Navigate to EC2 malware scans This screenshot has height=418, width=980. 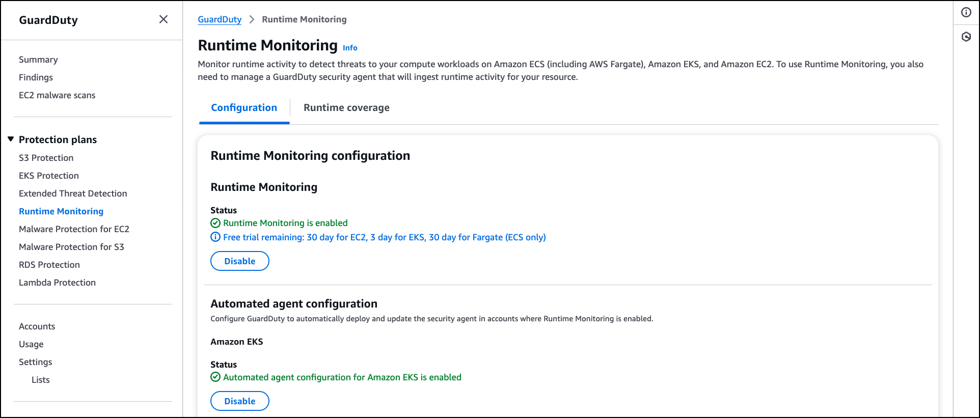click(57, 95)
